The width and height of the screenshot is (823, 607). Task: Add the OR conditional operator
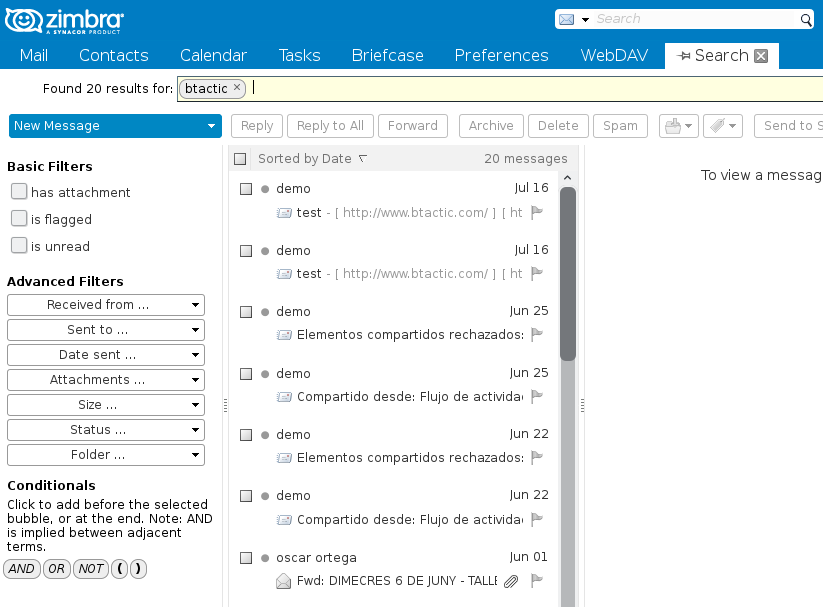pyautogui.click(x=57, y=569)
